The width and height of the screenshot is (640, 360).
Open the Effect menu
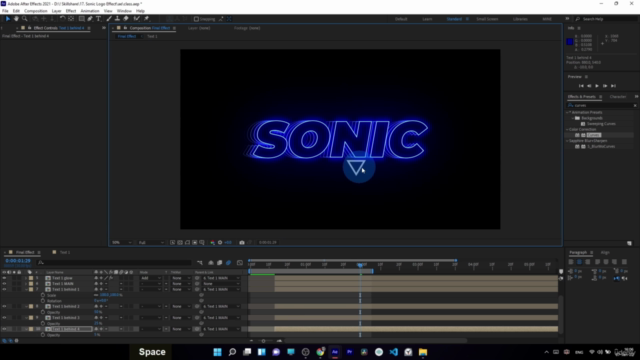tap(71, 11)
